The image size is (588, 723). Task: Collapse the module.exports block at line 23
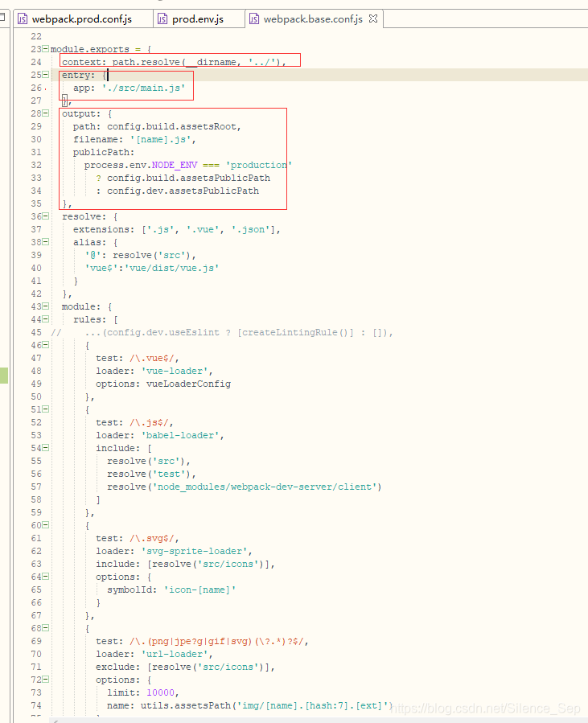46,49
